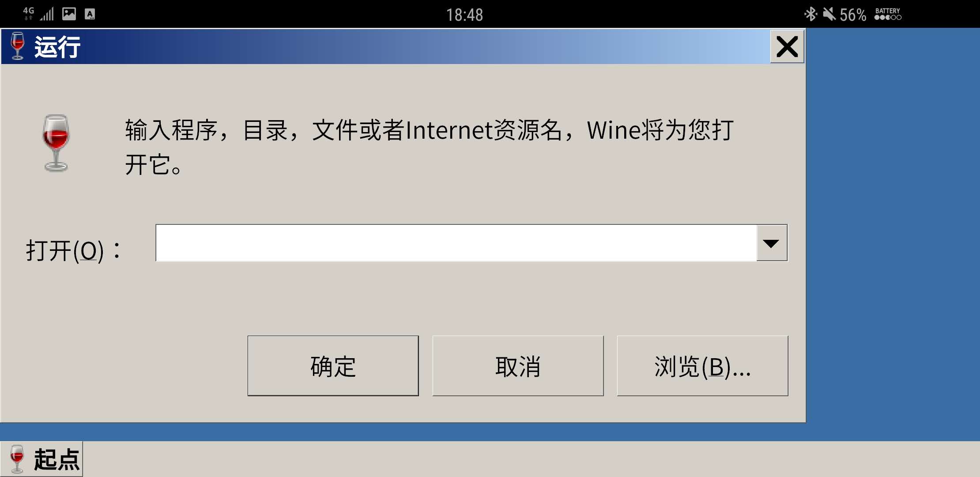This screenshot has width=980, height=477.
Task: Close the 运行 dialog window
Action: coord(787,46)
